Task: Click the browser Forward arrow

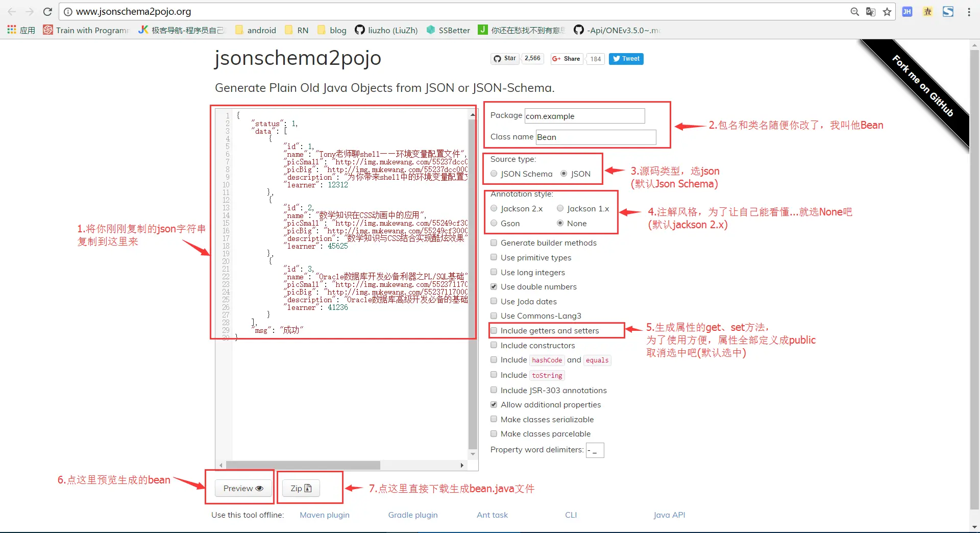Action: [x=30, y=12]
